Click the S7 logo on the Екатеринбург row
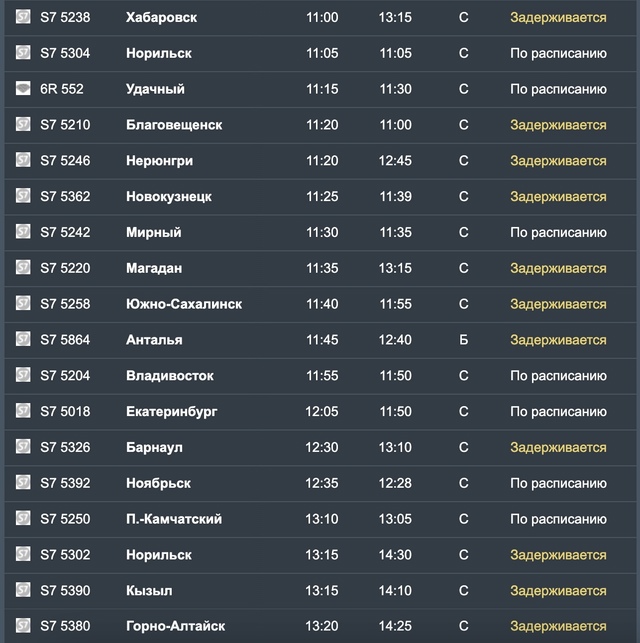The image size is (640, 643). (x=23, y=410)
